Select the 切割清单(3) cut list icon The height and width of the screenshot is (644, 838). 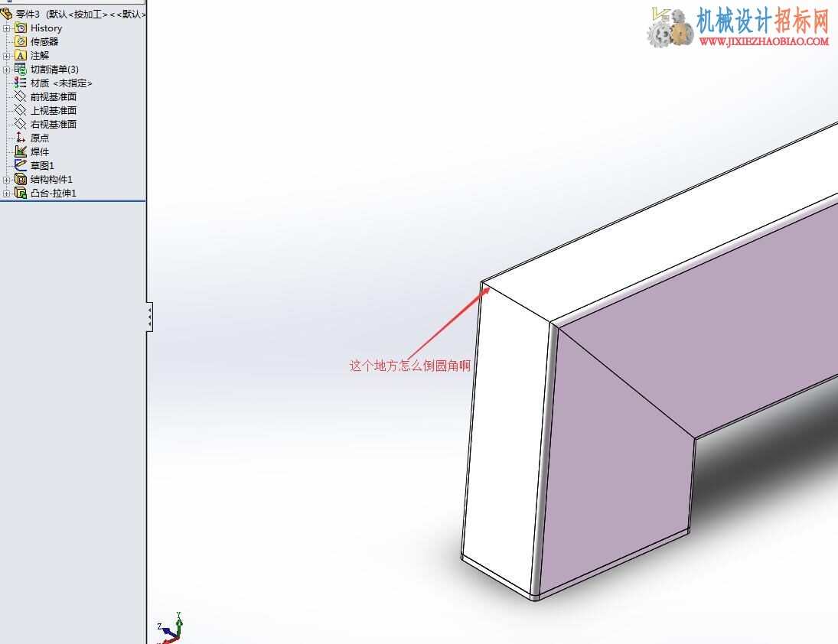coord(21,69)
